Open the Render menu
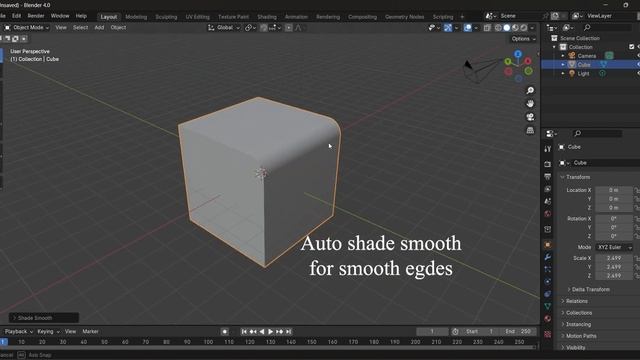The height and width of the screenshot is (360, 640). (x=36, y=16)
